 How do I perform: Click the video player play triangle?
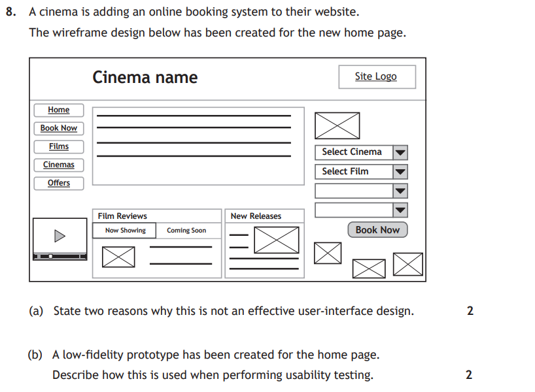pos(60,236)
